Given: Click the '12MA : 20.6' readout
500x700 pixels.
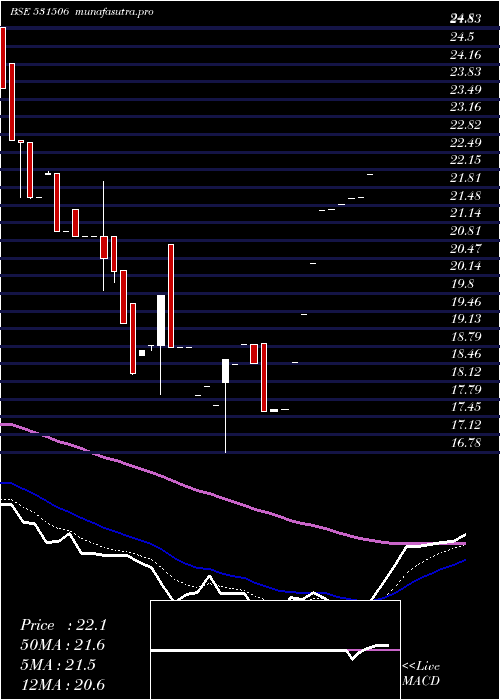Looking at the screenshot, I should point(62,685).
